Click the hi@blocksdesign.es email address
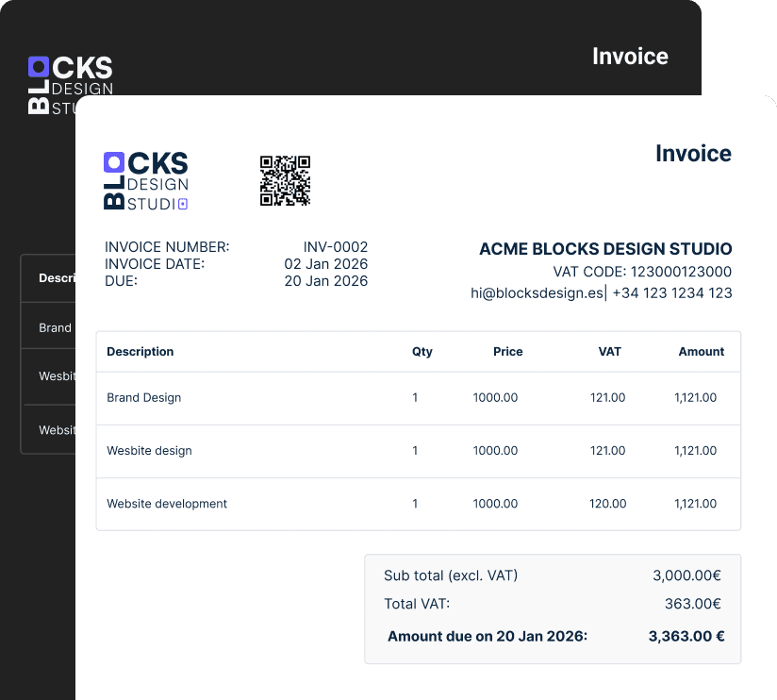 coord(537,293)
